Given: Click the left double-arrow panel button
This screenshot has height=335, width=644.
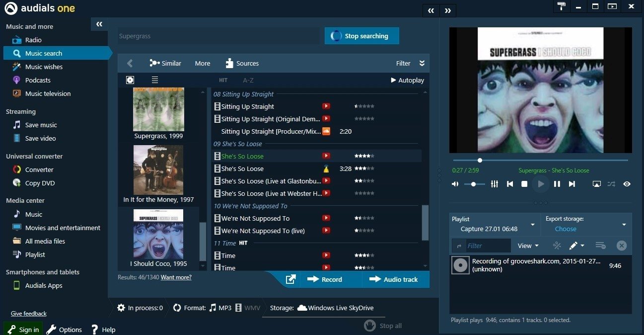Looking at the screenshot, I should click(431, 10).
